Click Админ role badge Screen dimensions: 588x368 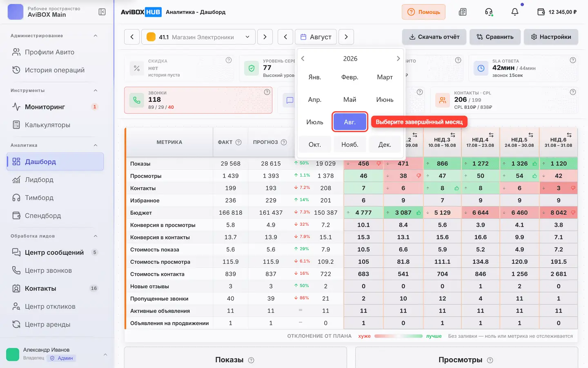coord(62,358)
